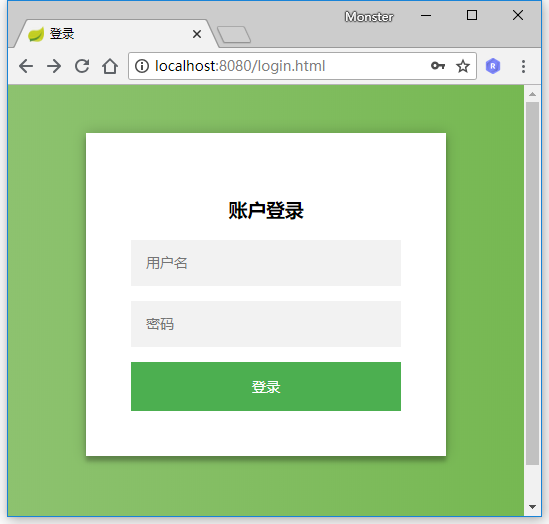Open saved passwords key icon
The width and height of the screenshot is (549, 524).
pos(438,66)
